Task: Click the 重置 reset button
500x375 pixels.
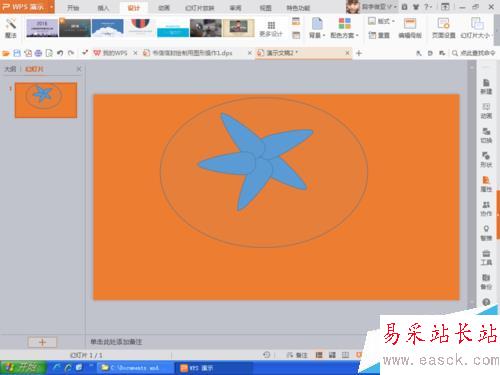Action: click(379, 35)
